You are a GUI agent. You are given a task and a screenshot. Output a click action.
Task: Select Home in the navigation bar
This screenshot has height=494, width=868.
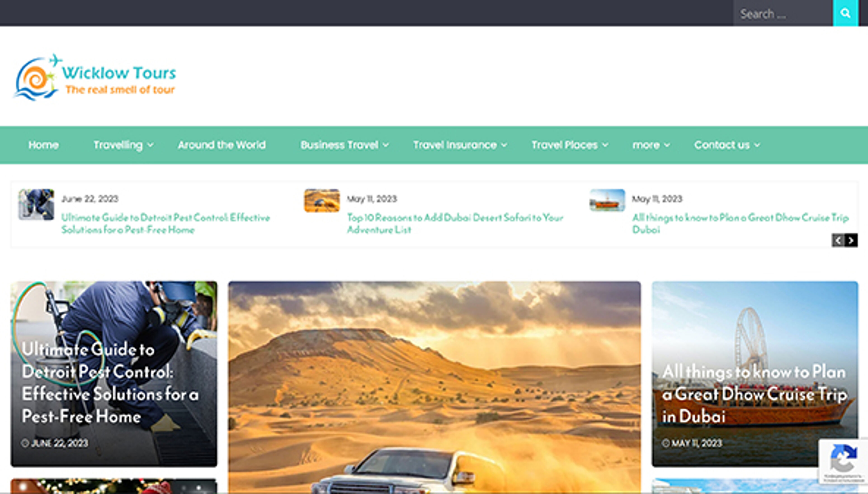point(43,145)
